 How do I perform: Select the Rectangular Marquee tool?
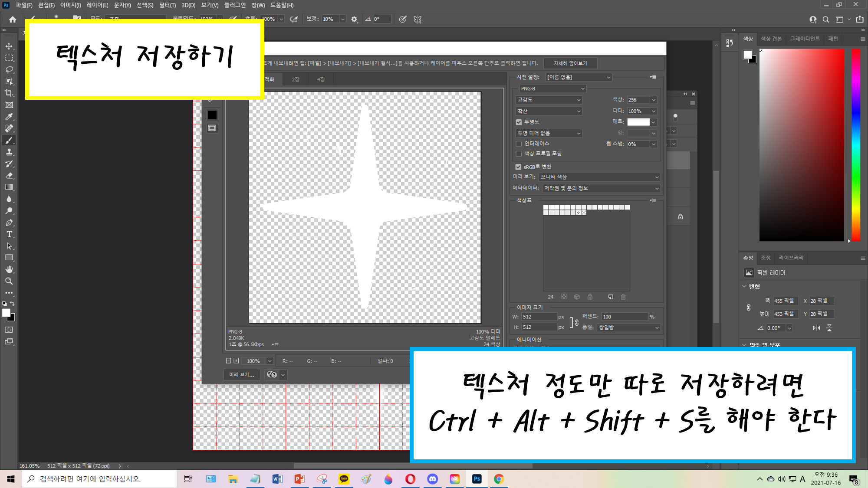point(9,58)
